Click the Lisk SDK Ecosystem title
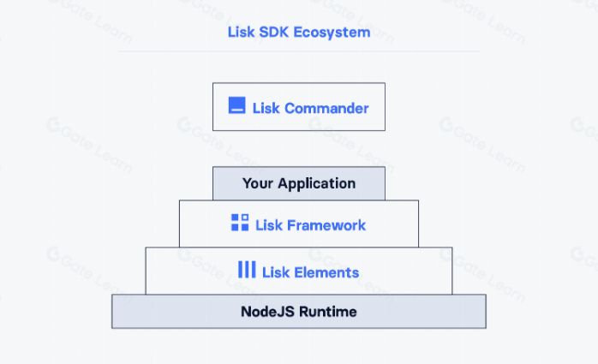Screen dimensions: 598x364 [x=299, y=33]
